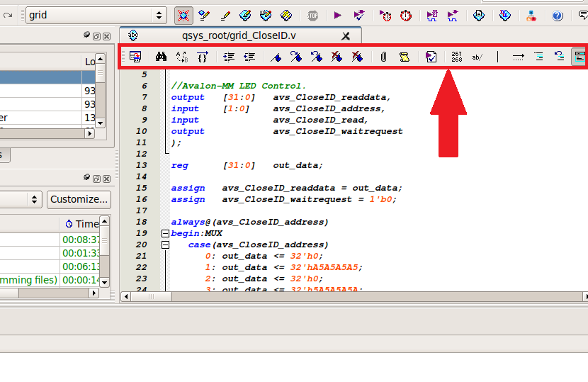Image resolution: width=588 pixels, height=382 pixels.
Task: Click the upper panel scroll-down arrow
Action: point(100,123)
